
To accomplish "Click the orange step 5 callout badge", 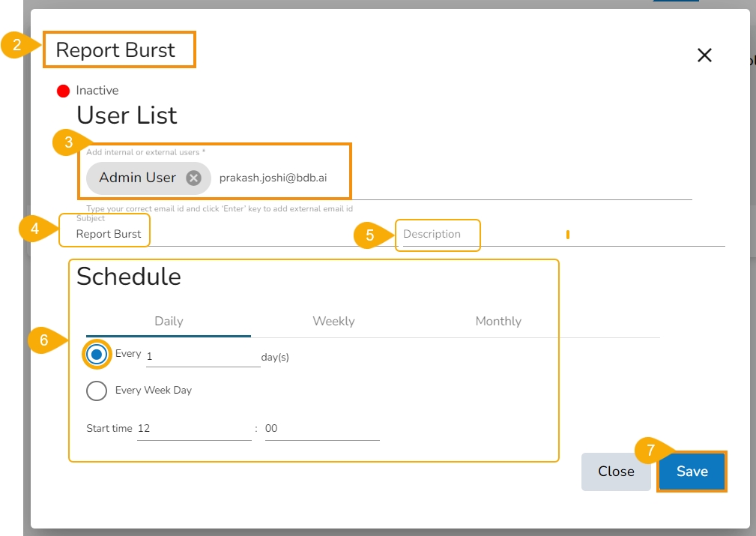I will click(369, 235).
